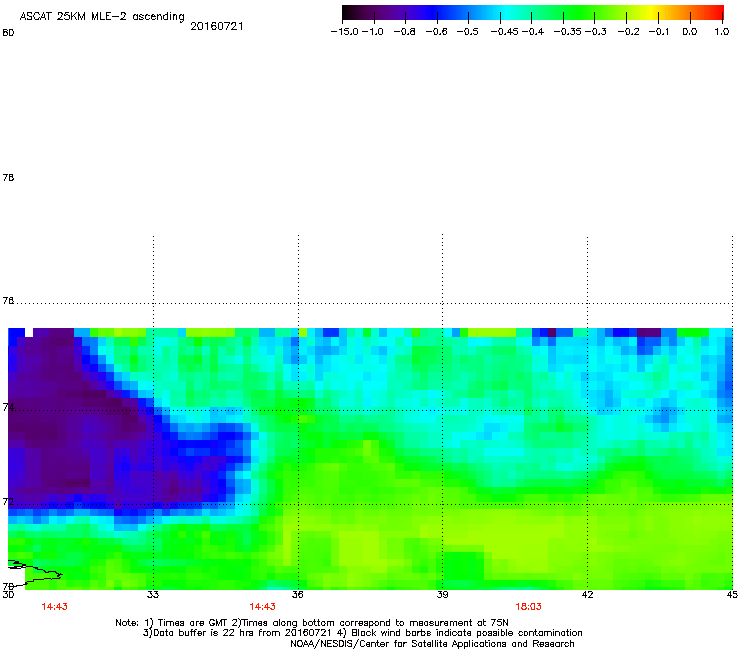The height and width of the screenshot is (650, 740).
Task: Click the longitude 36 axis label
Action: [x=297, y=595]
